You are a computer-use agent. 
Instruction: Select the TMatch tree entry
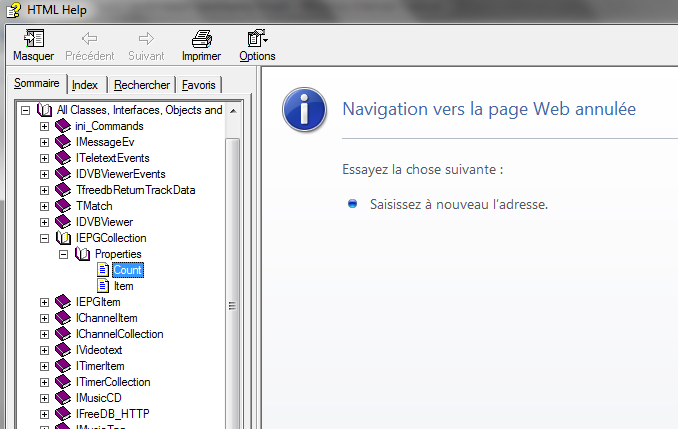point(94,206)
